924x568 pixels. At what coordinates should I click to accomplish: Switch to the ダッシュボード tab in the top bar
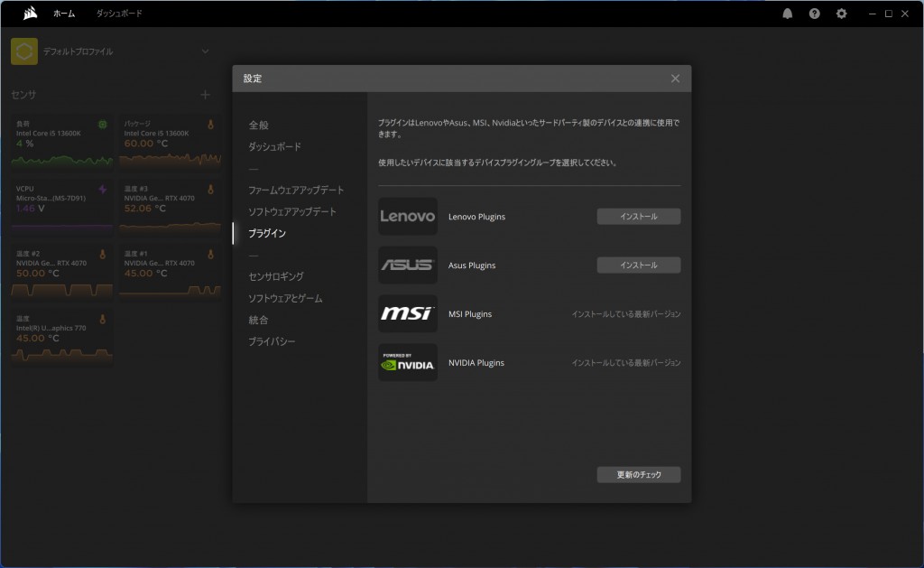pos(119,13)
